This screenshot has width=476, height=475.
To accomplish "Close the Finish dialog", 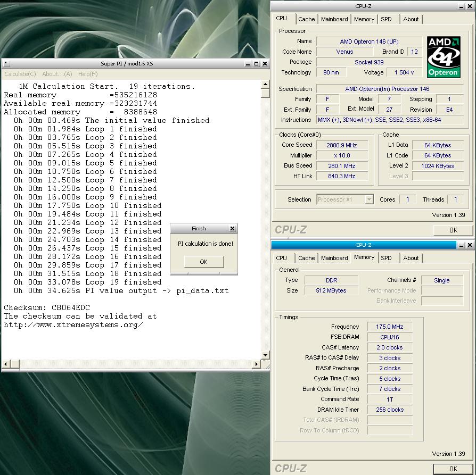I will 232,228.
